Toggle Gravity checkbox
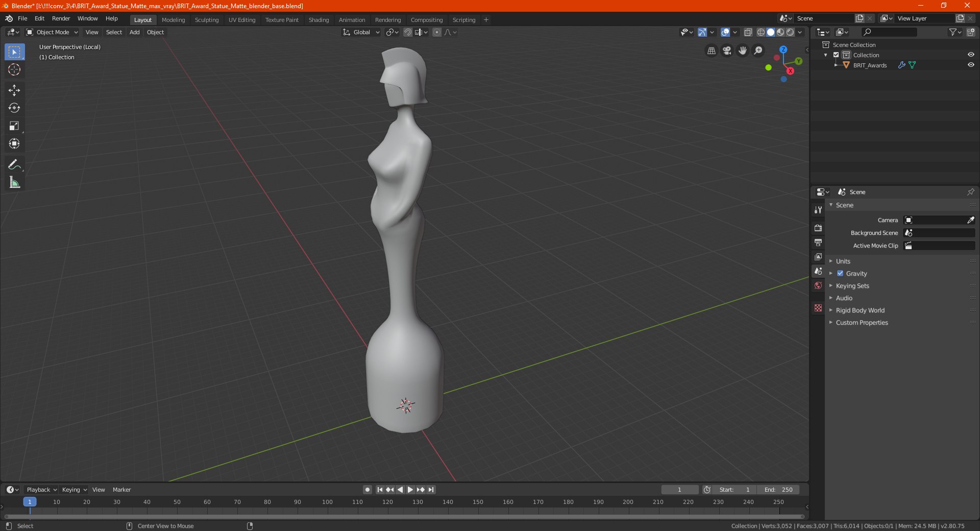The image size is (980, 531). coord(840,273)
